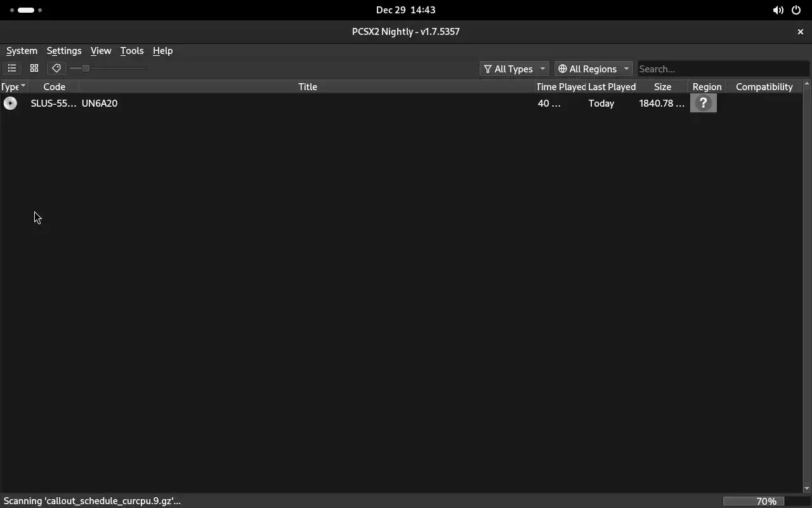Screen dimensions: 812x508
Task: Toggle show titles tag icon
Action: click(x=56, y=69)
